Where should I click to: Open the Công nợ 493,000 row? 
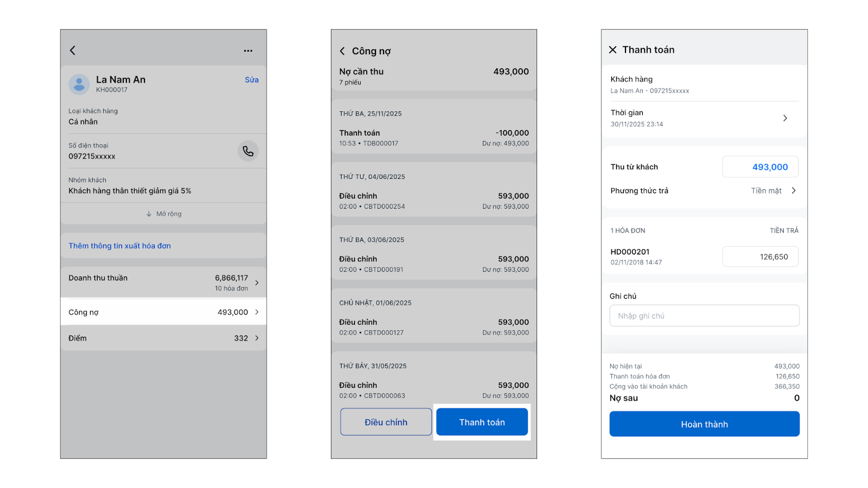tap(163, 312)
